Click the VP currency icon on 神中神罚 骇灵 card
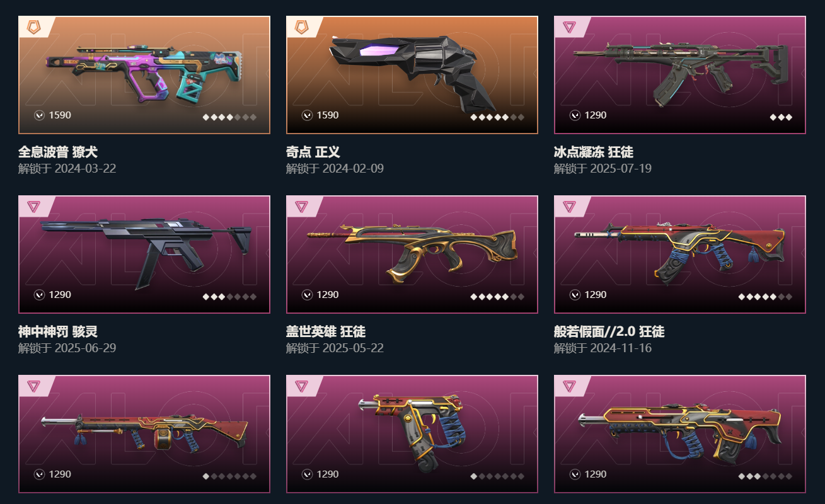The image size is (825, 504). (39, 295)
